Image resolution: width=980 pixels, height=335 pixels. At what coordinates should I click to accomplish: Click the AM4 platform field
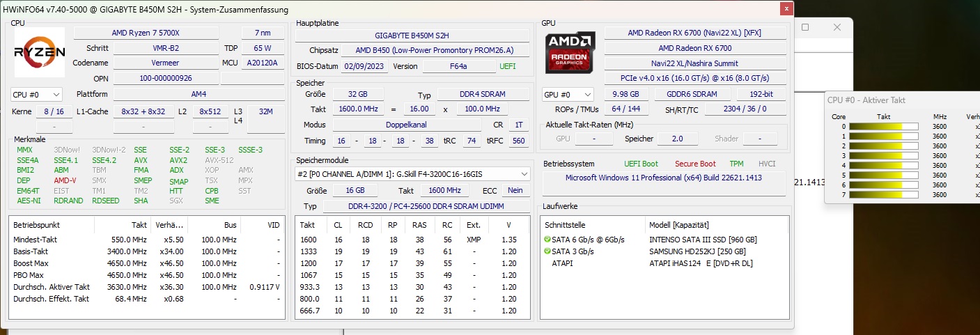(x=198, y=94)
